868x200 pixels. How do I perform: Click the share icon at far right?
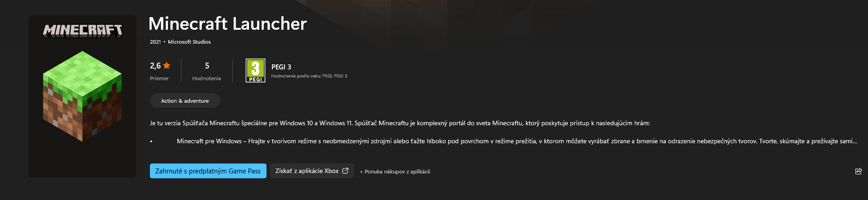[858, 171]
